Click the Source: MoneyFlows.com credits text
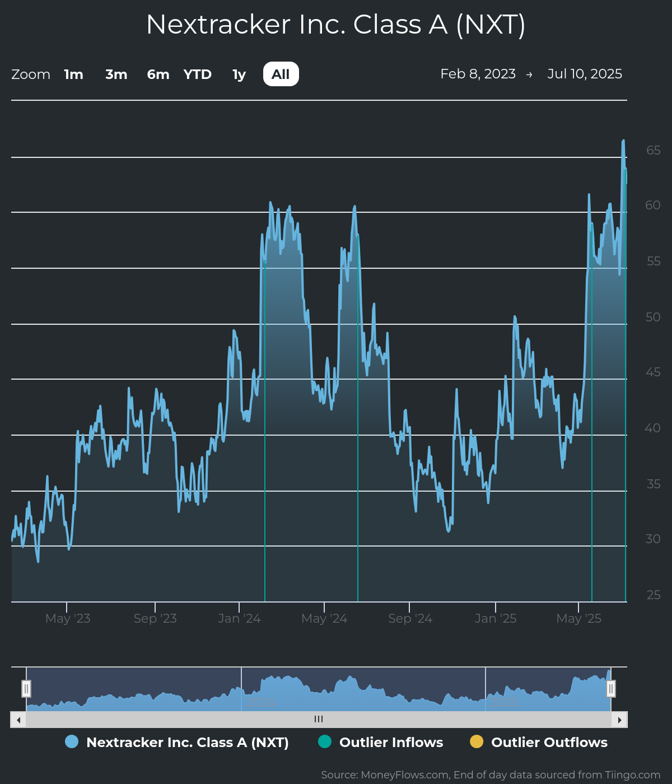Image resolution: width=672 pixels, height=784 pixels. [x=491, y=774]
